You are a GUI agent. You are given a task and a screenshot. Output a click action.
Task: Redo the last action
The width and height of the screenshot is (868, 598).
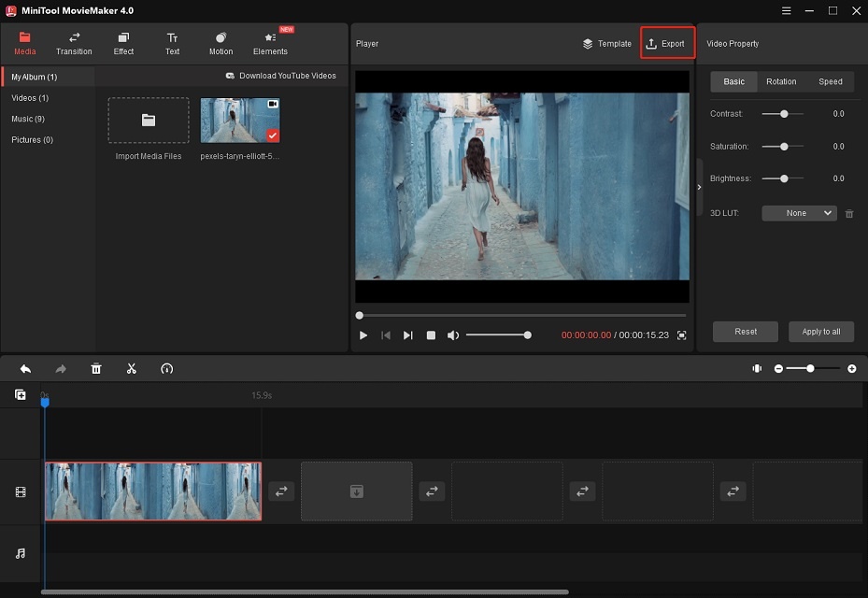[x=60, y=368]
